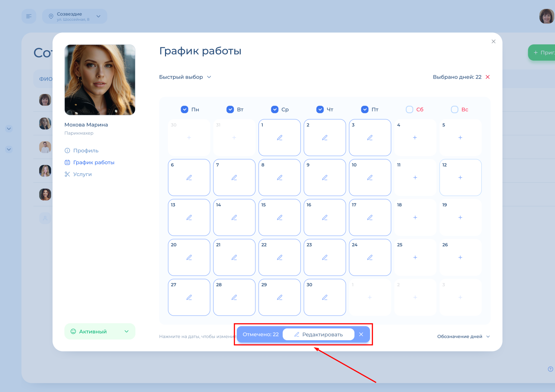The image size is (555, 392).
Task: Click pencil icon on day 22
Action: click(x=280, y=257)
